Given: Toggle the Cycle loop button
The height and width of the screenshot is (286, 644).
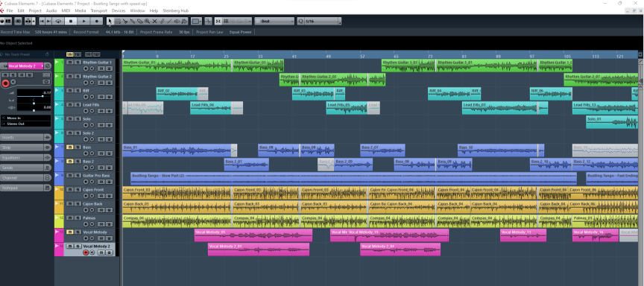Looking at the screenshot, I should coord(58,21).
